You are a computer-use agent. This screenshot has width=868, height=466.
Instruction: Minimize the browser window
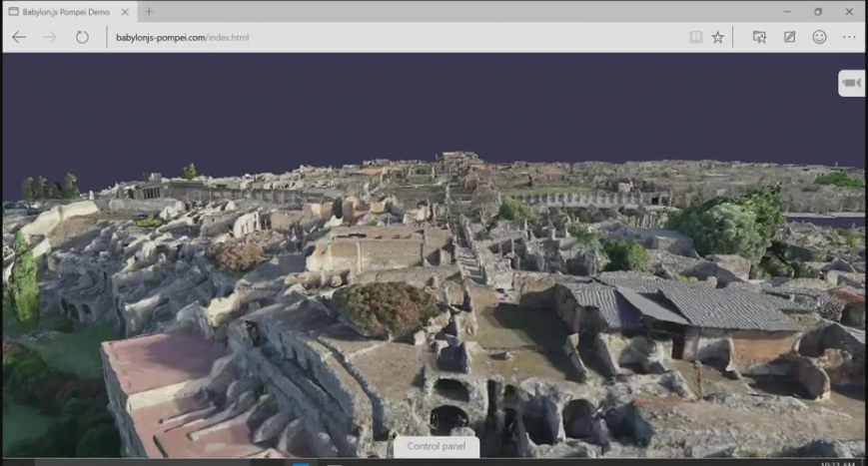785,11
